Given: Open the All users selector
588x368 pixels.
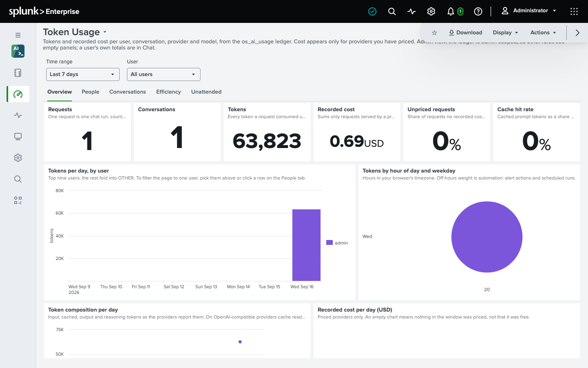Looking at the screenshot, I should point(164,74).
